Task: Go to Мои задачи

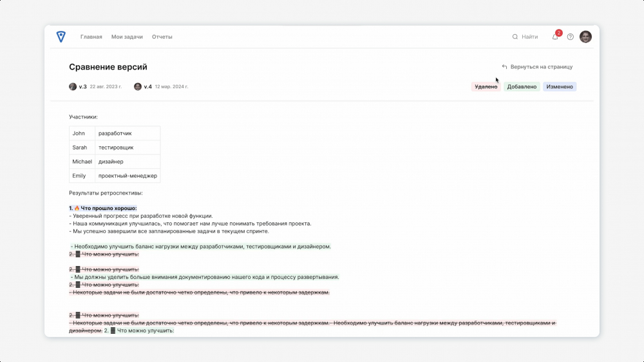Action: [127, 37]
